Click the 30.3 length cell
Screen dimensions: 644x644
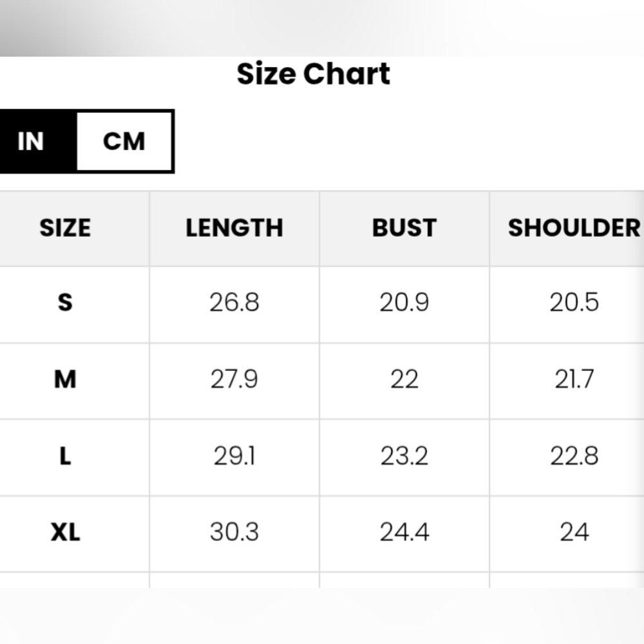click(234, 533)
